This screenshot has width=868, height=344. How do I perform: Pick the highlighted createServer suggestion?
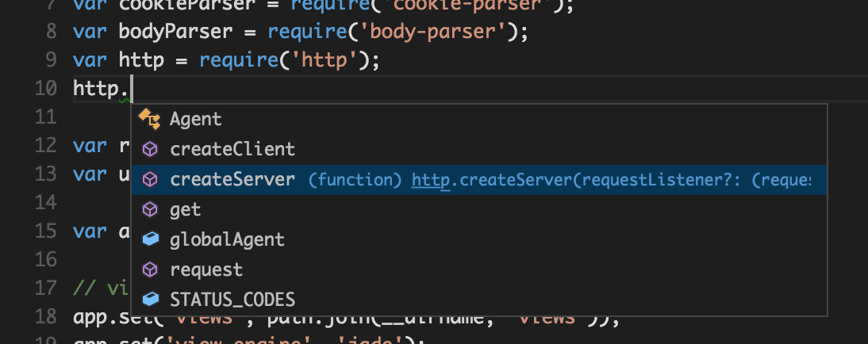click(232, 180)
